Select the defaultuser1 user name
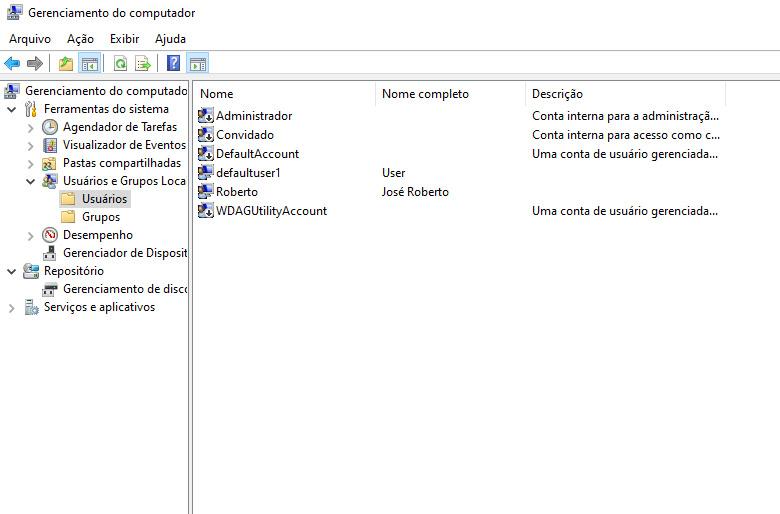The width and height of the screenshot is (780, 514). [x=248, y=172]
